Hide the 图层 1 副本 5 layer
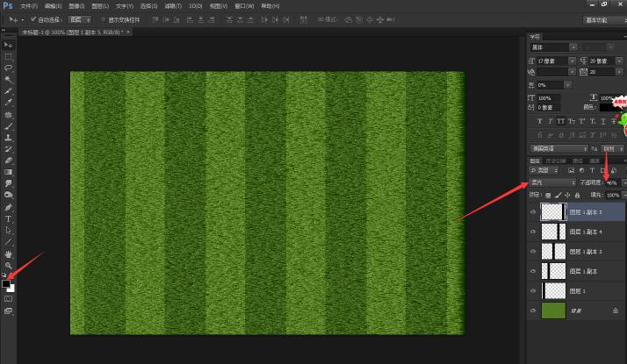The height and width of the screenshot is (364, 627). click(x=533, y=211)
